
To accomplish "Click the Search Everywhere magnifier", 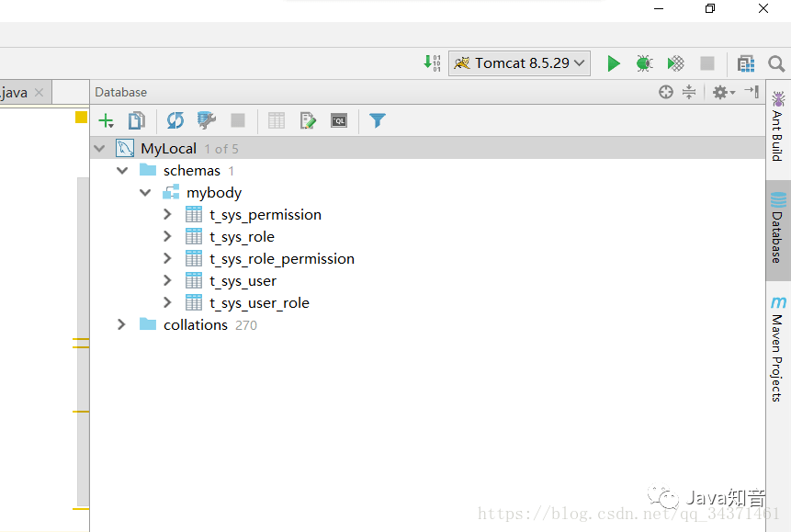I will coord(776,63).
